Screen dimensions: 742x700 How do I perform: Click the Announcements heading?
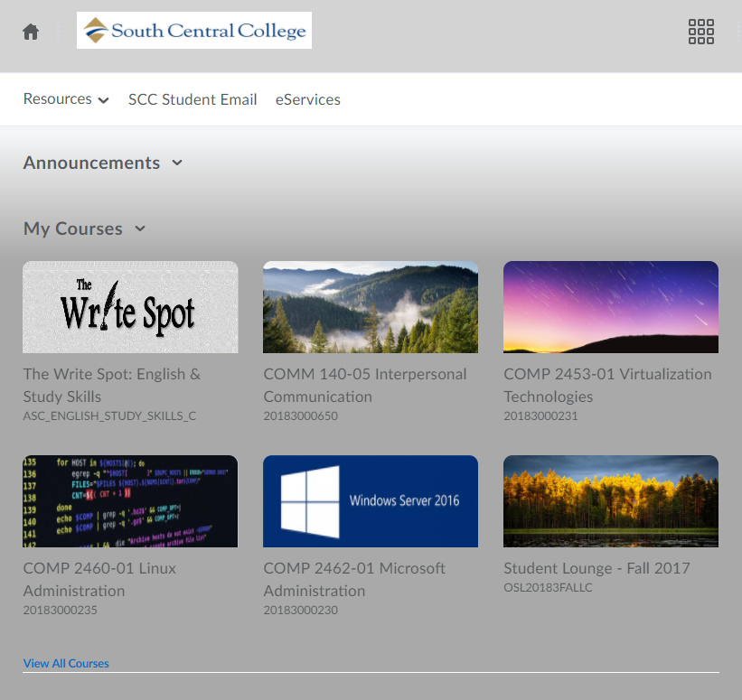pyautogui.click(x=92, y=163)
